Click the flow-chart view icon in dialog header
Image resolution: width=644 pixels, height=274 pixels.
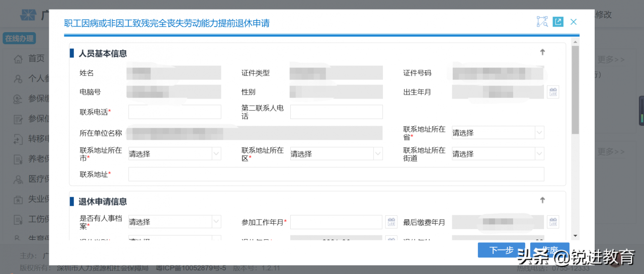542,22
